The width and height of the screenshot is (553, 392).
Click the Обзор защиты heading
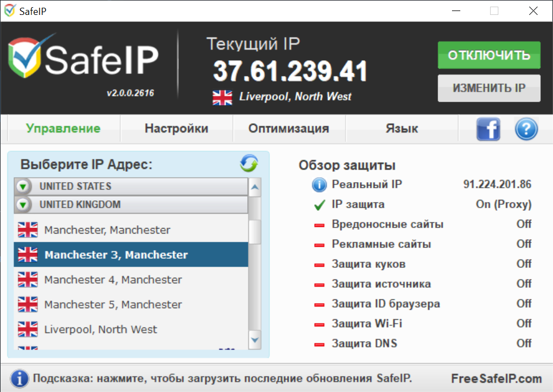pos(347,165)
